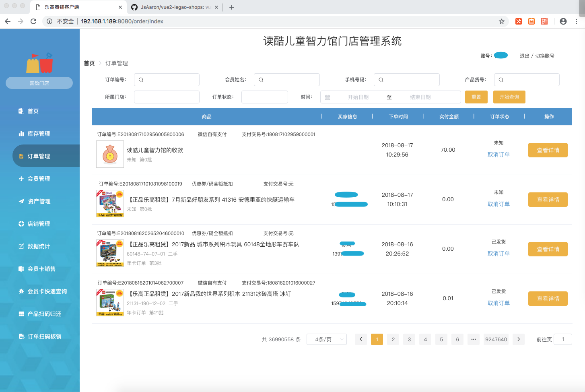Viewport: 585px width, 392px height.
Task: Open Chrome three-dot menu
Action: [x=576, y=21]
